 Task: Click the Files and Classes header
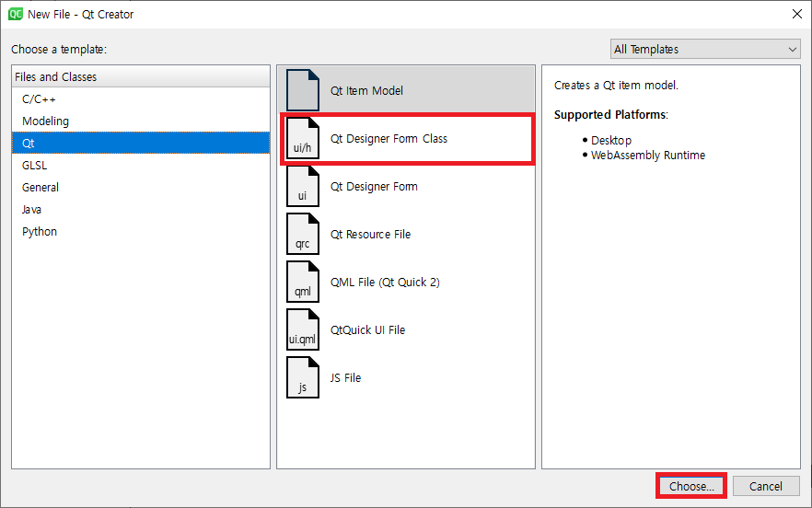(141, 76)
